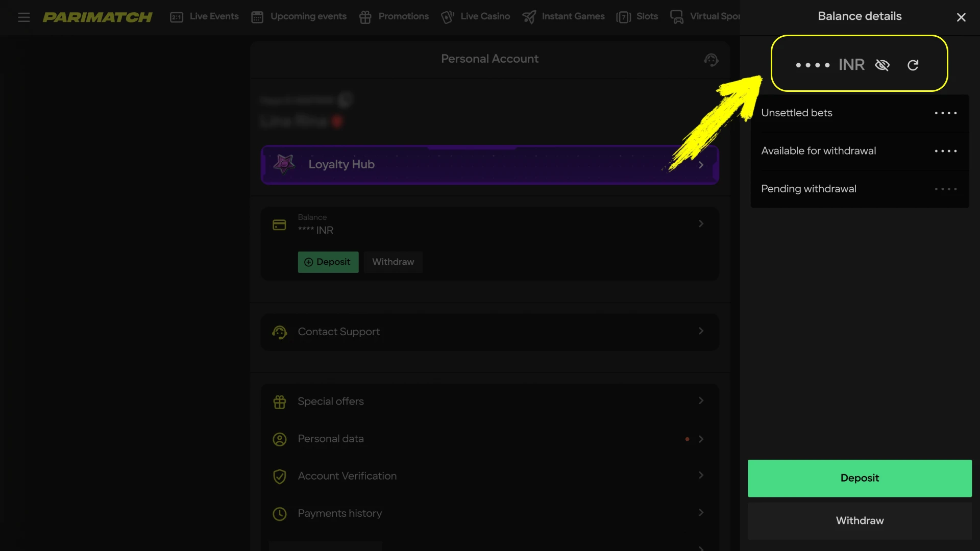Click the Special offers gift icon
Image resolution: width=980 pixels, height=551 pixels.
click(x=279, y=402)
